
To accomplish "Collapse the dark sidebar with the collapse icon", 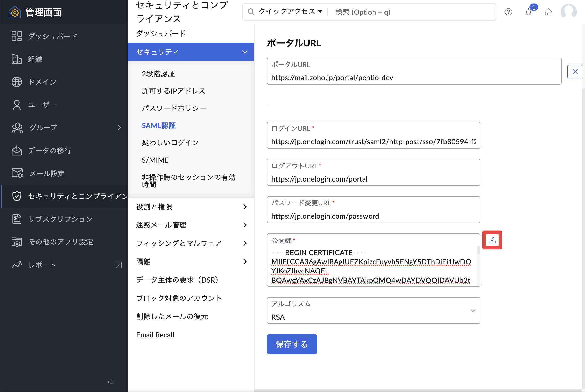I will pyautogui.click(x=111, y=382).
